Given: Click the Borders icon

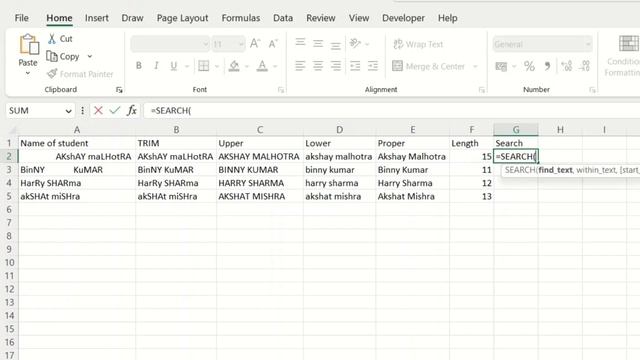Looking at the screenshot, I should pos(203,66).
